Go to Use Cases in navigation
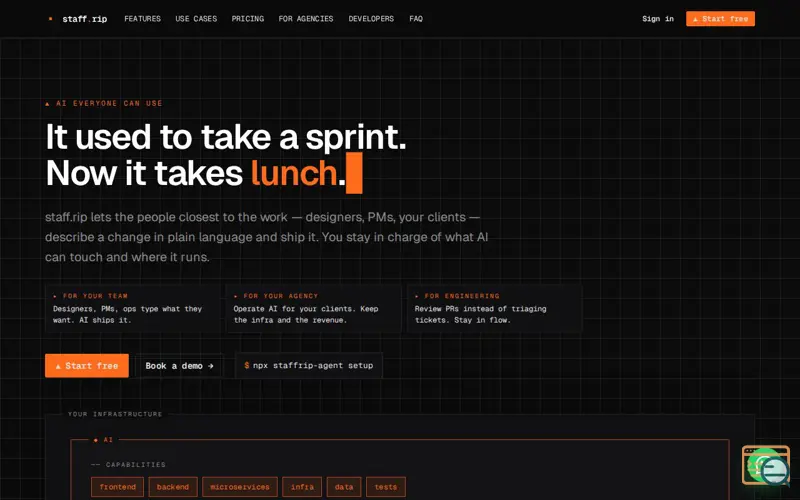The width and height of the screenshot is (800, 500). tap(196, 19)
